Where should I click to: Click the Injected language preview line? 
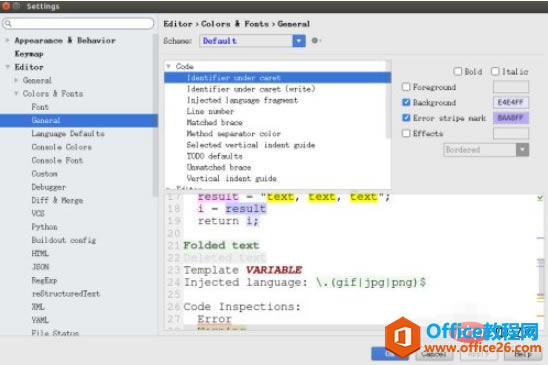pos(305,282)
